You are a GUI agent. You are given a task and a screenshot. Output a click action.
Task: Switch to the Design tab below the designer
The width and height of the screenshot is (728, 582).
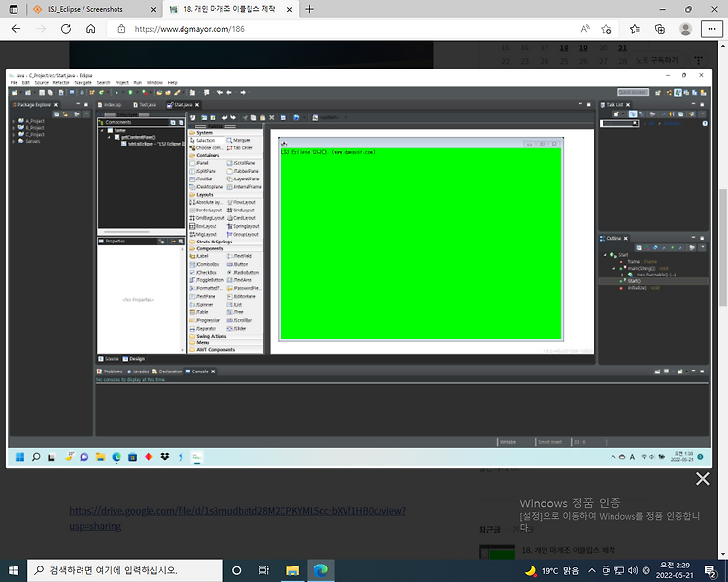pyautogui.click(x=134, y=359)
